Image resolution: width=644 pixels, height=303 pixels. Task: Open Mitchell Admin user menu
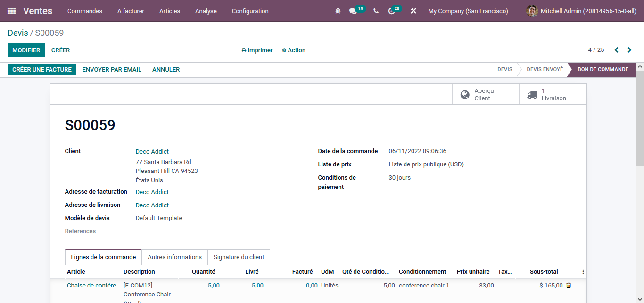coord(581,11)
